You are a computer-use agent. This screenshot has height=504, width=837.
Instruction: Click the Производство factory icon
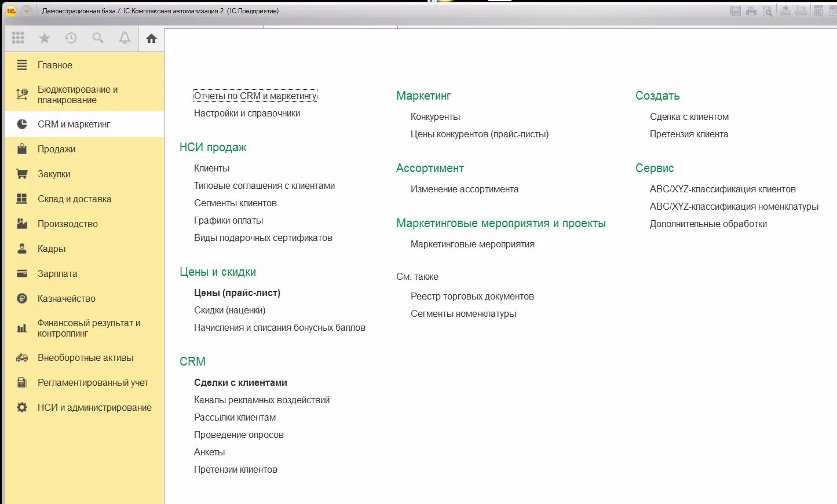click(x=22, y=224)
